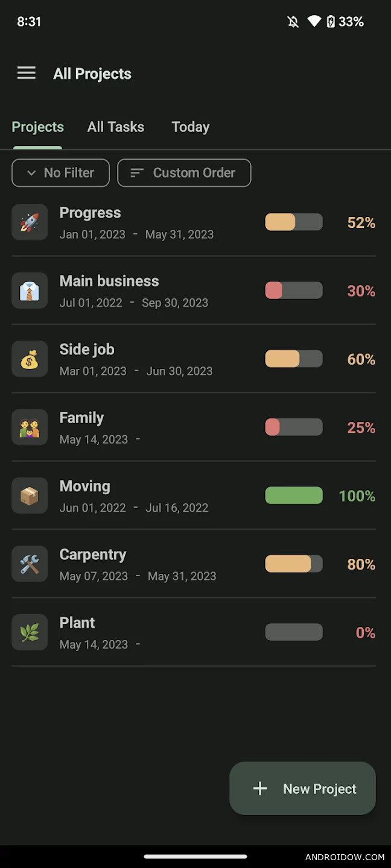Tap the hammer-and-wrench Carpentry icon
Viewport: 391px width, 868px height.
click(x=30, y=564)
